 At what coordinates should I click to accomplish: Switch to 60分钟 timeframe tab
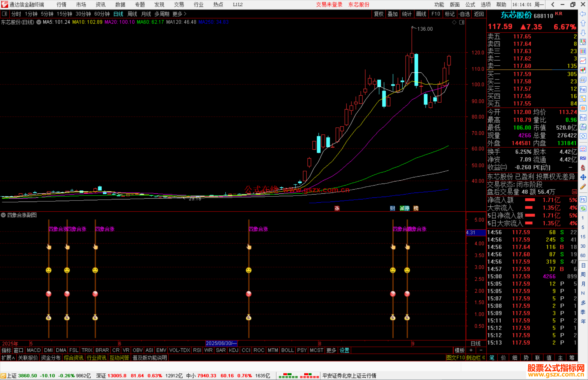click(102, 14)
